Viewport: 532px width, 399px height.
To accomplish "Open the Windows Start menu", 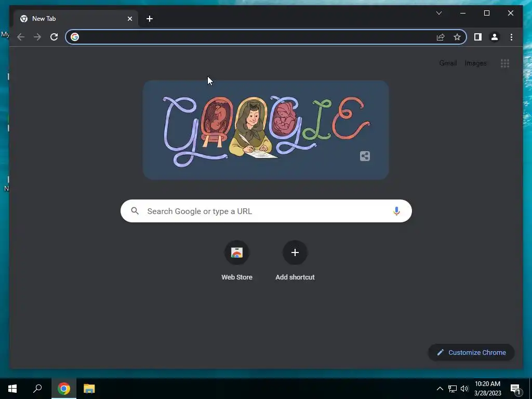I will pyautogui.click(x=12, y=389).
